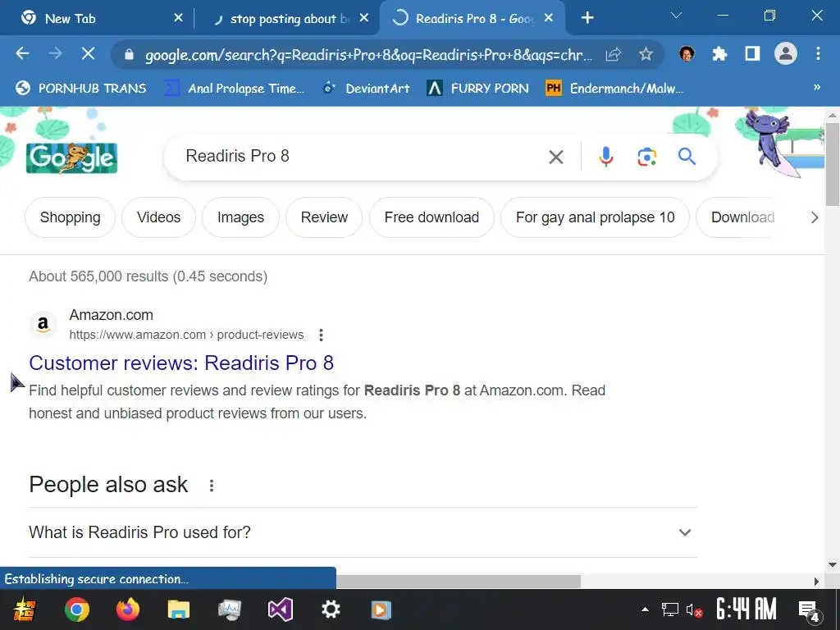Click the network tray icon
Viewport: 840px width, 630px height.
click(x=669, y=609)
